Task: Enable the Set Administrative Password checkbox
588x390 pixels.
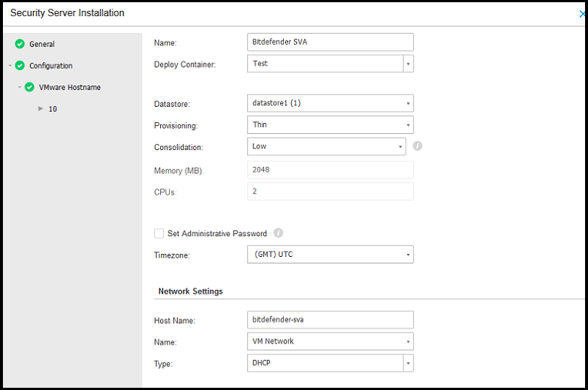Action: click(x=159, y=233)
